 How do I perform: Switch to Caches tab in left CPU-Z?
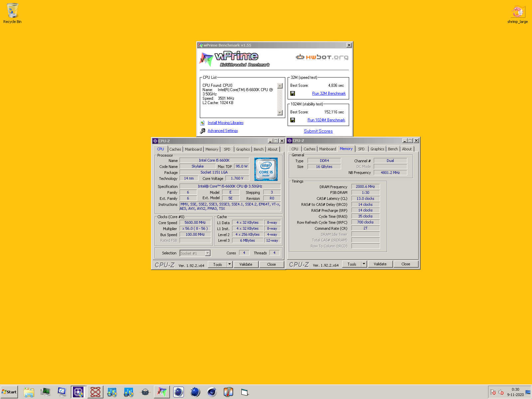[x=175, y=149]
